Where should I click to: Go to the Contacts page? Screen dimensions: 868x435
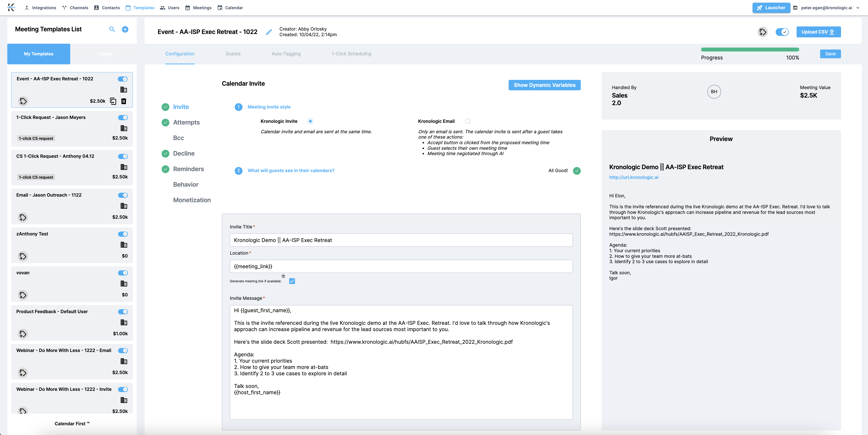tap(107, 8)
